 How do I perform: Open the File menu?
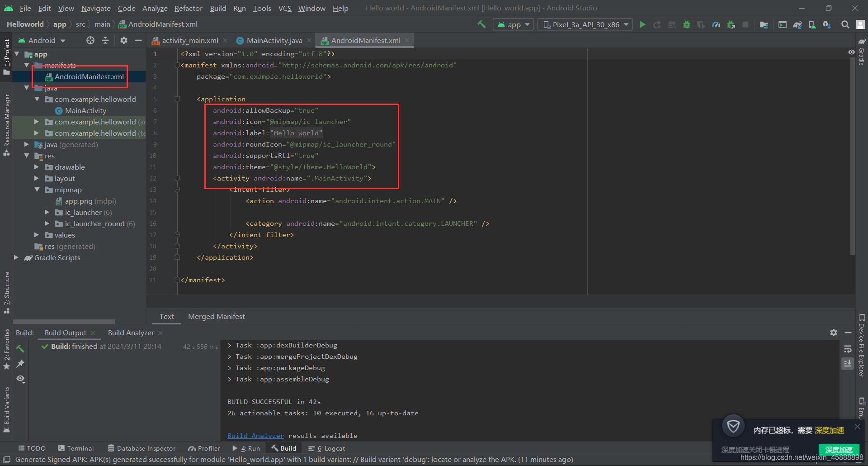(x=25, y=8)
